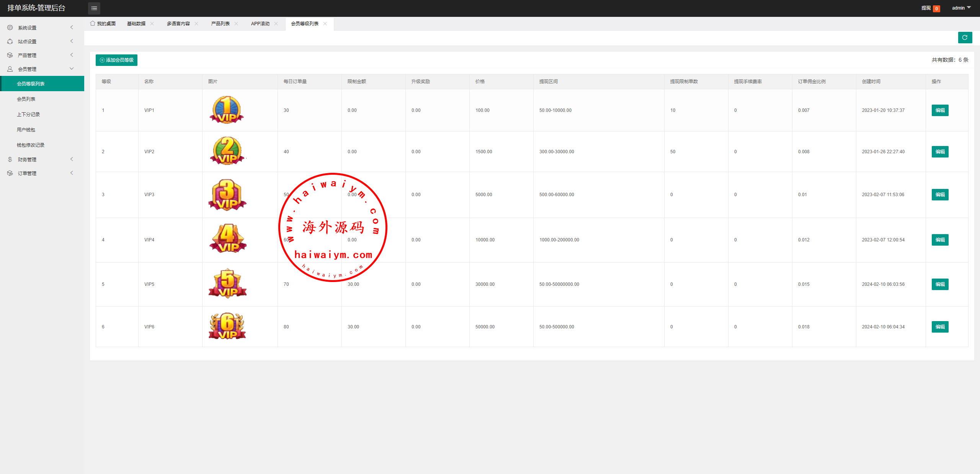Viewport: 980px width, 474px height.
Task: Close the 基础数据 tab
Action: pos(152,24)
